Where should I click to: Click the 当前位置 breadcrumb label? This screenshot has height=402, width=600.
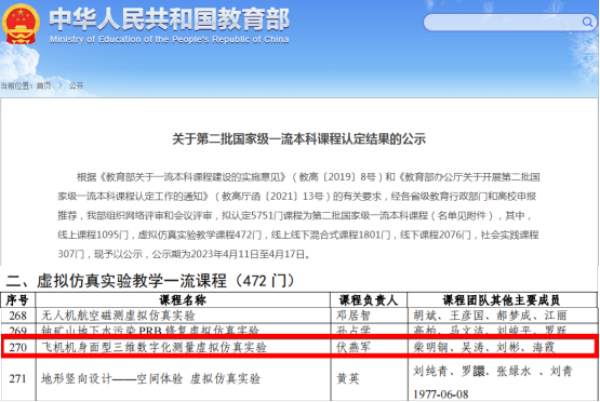click(x=16, y=86)
